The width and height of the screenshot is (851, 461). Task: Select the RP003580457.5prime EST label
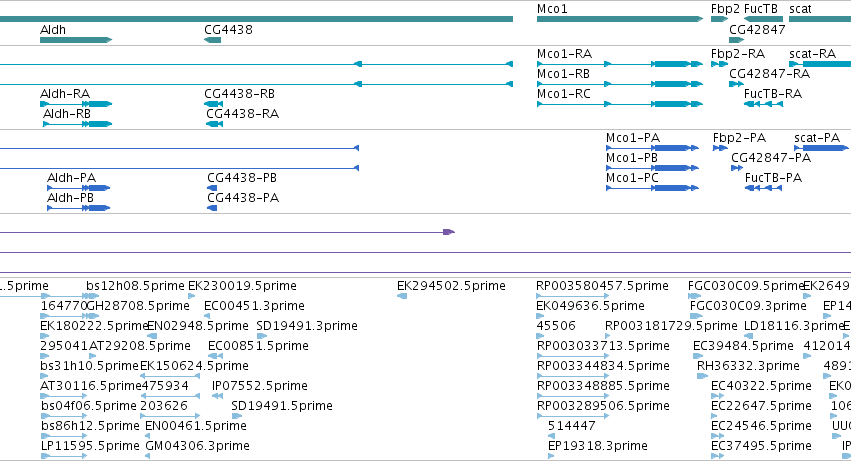(x=602, y=286)
